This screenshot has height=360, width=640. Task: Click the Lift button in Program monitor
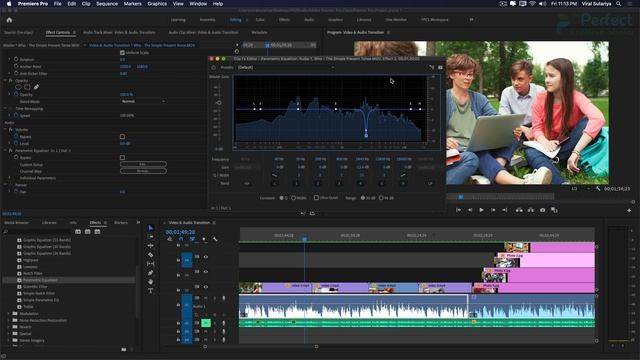519,210
